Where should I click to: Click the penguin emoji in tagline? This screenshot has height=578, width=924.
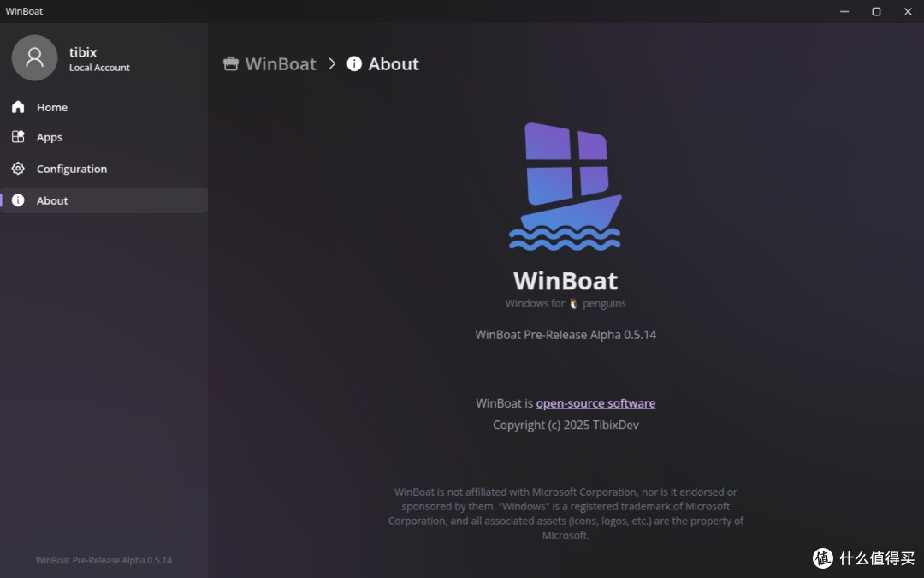(x=573, y=304)
